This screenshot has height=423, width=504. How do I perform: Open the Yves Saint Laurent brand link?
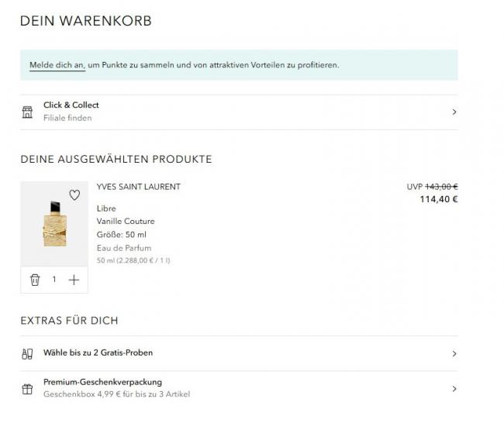click(x=138, y=187)
